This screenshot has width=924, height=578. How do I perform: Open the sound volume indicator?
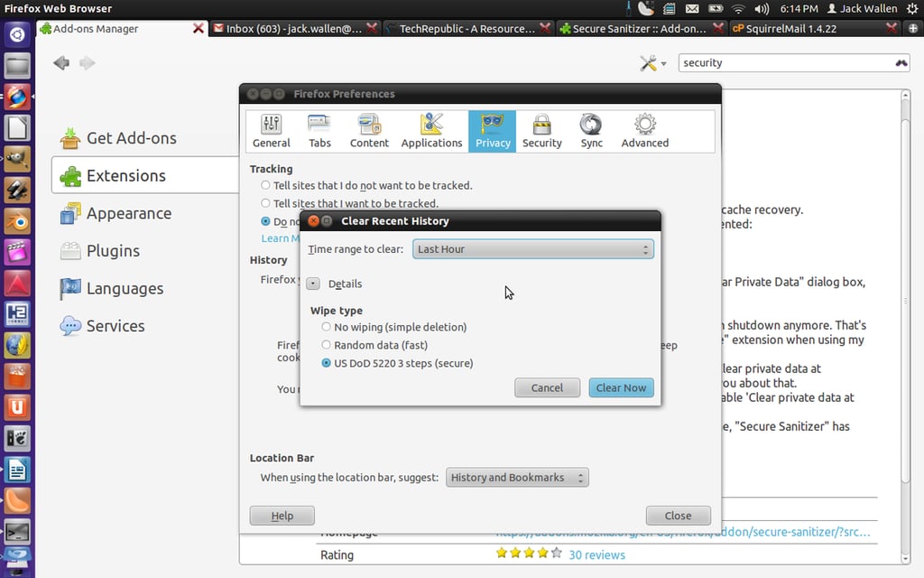point(762,9)
